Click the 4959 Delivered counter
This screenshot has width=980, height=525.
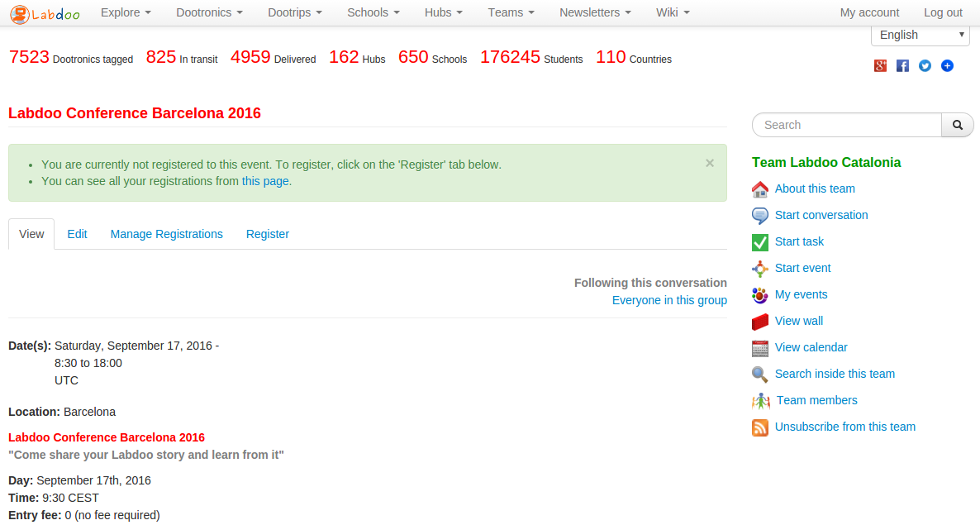click(274, 58)
